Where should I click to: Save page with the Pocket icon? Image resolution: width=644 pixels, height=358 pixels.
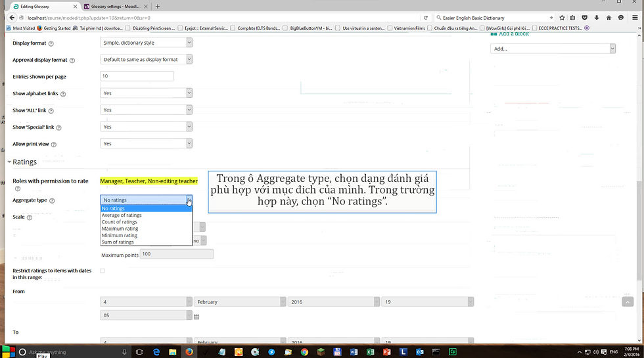coord(584,18)
